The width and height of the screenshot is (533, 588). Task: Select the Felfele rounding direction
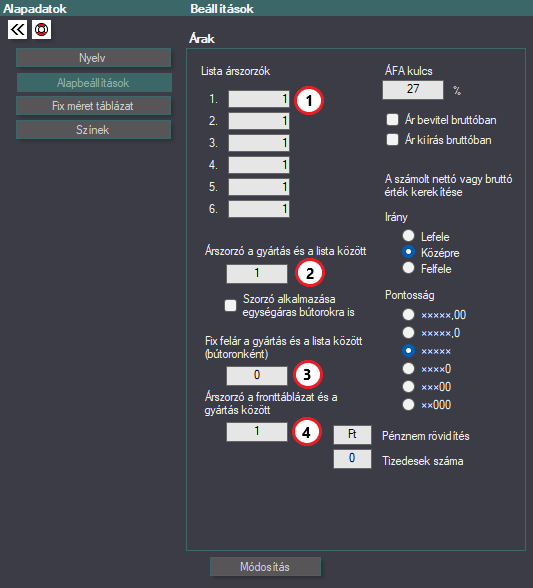[408, 268]
